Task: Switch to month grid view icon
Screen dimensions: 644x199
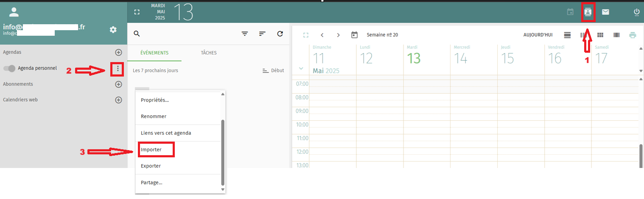Action: (600, 35)
